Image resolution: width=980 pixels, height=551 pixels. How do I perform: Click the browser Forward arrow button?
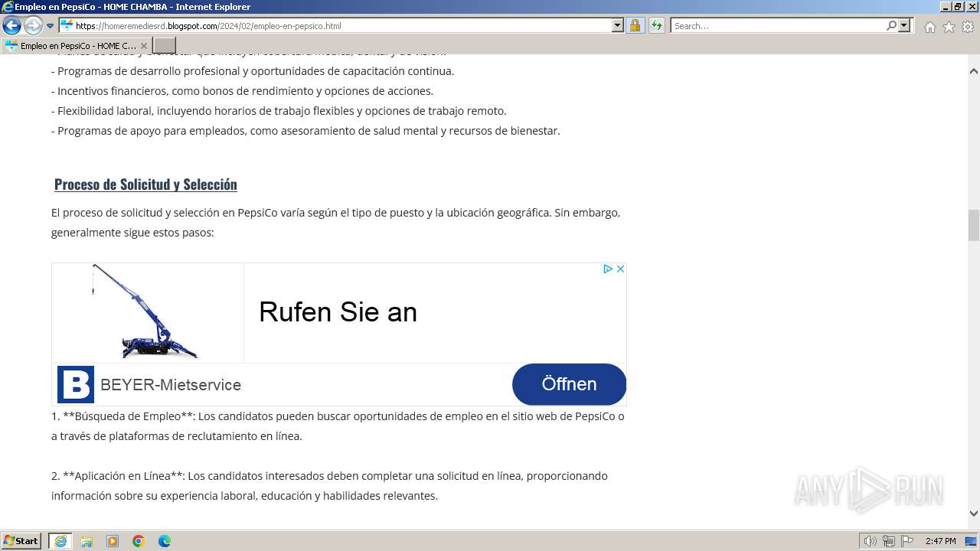[33, 25]
